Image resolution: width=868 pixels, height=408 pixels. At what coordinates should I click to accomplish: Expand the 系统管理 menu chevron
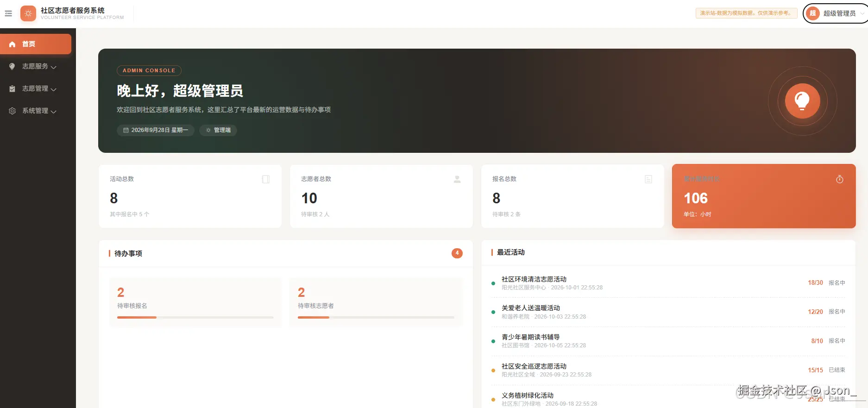pyautogui.click(x=54, y=112)
